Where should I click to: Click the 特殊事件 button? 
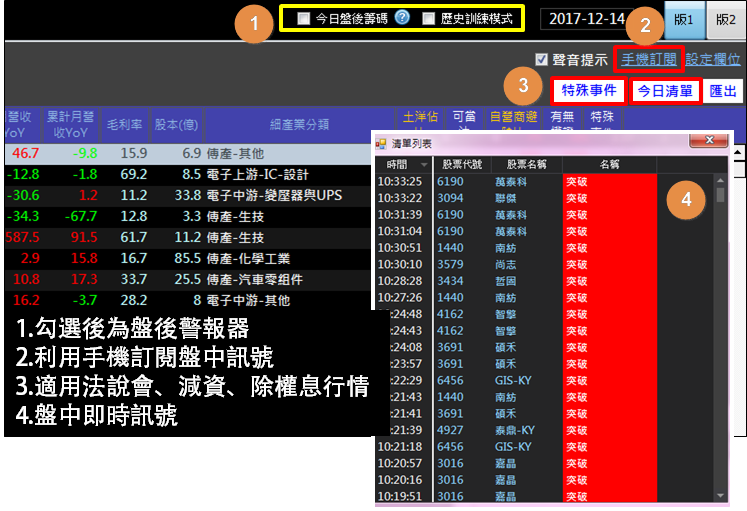point(589,90)
